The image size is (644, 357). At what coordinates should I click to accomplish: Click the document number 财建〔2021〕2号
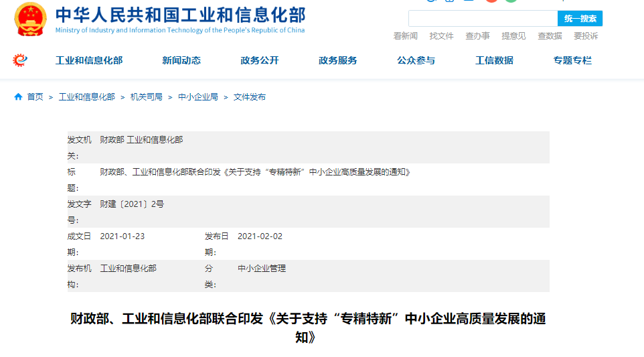coord(132,204)
